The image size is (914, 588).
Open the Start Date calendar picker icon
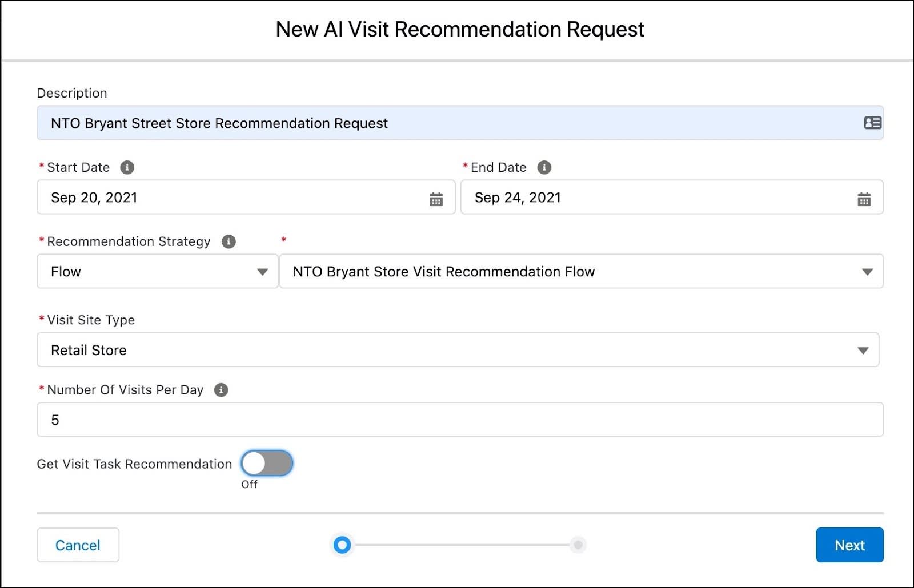[436, 199]
